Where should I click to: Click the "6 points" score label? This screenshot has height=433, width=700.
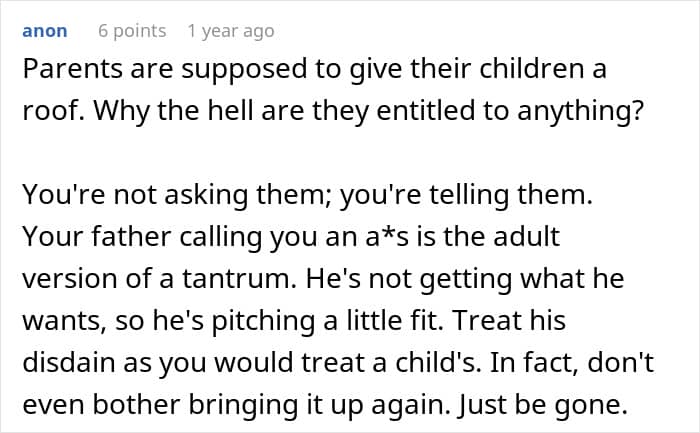(132, 31)
